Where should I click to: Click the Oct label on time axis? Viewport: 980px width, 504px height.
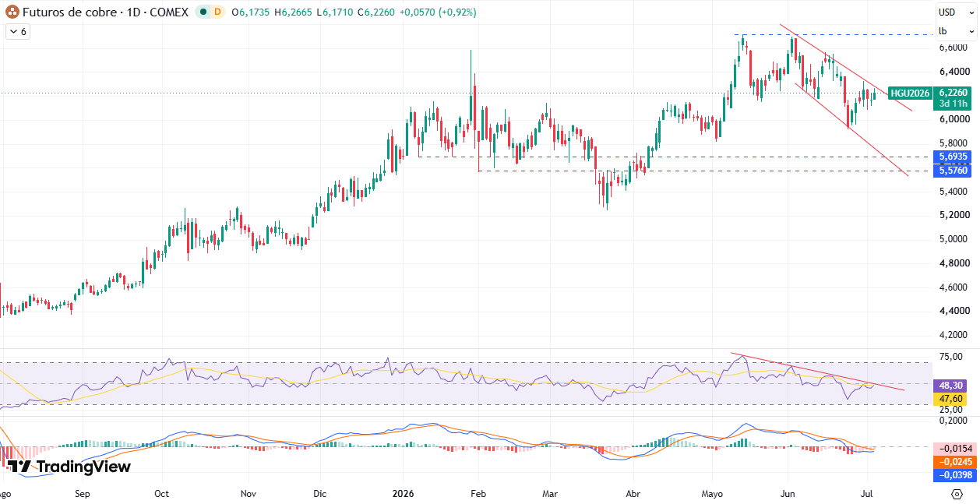(162, 494)
